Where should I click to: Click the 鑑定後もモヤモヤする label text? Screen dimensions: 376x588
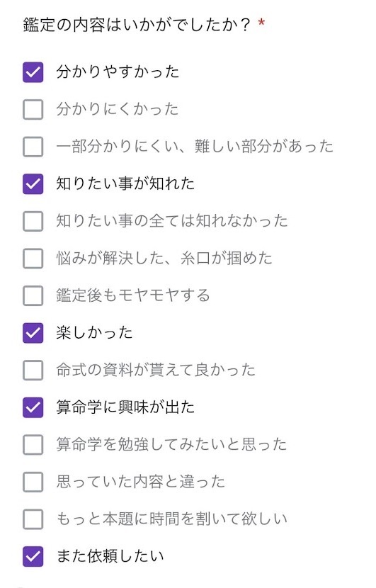pos(133,295)
